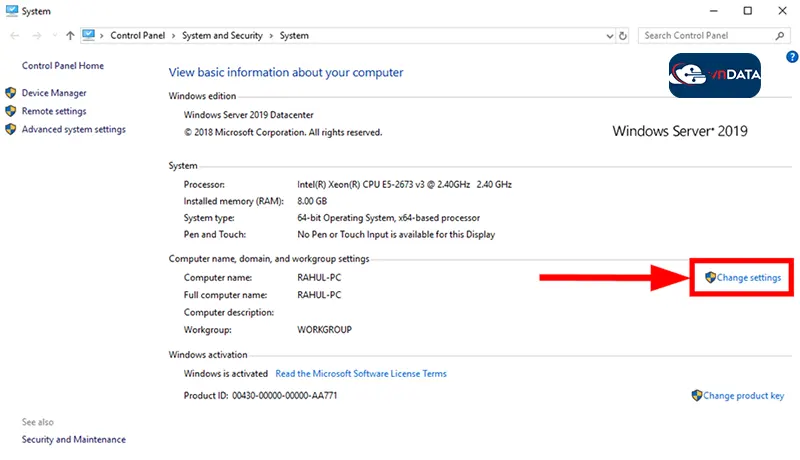Click the 64-bit Operating System value
The height and width of the screenshot is (460, 800).
coord(388,218)
